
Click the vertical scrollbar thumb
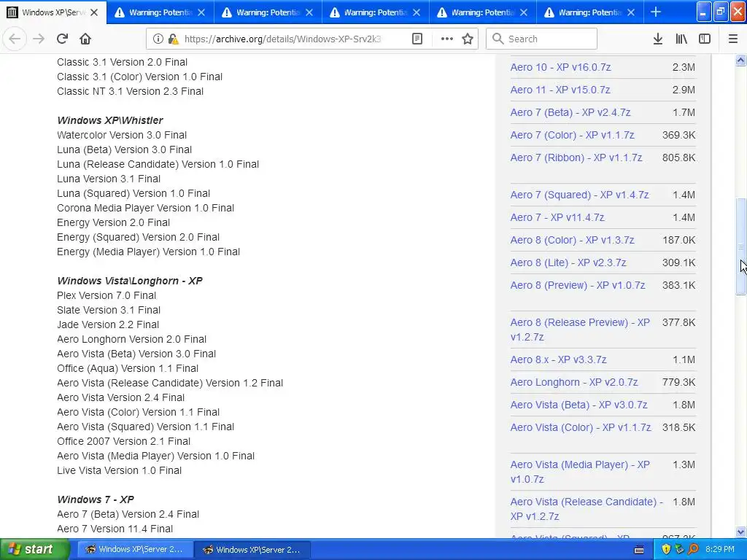click(x=741, y=246)
